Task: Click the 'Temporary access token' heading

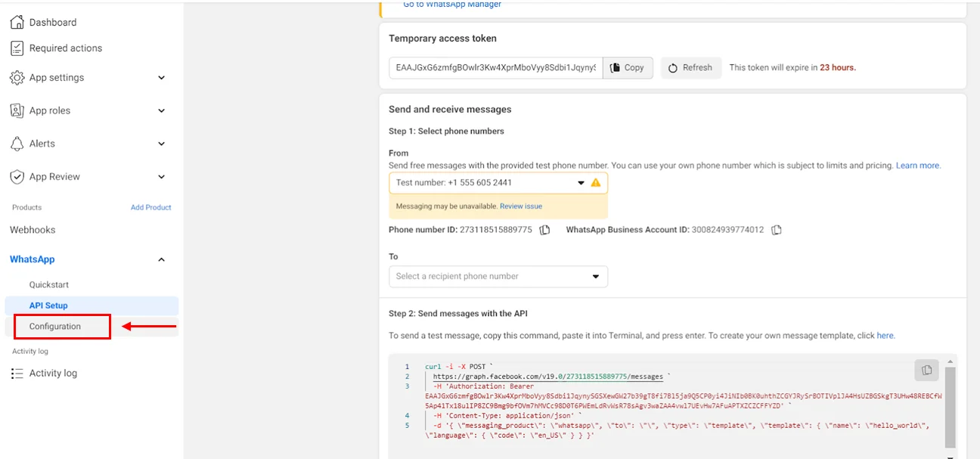Action: (442, 39)
